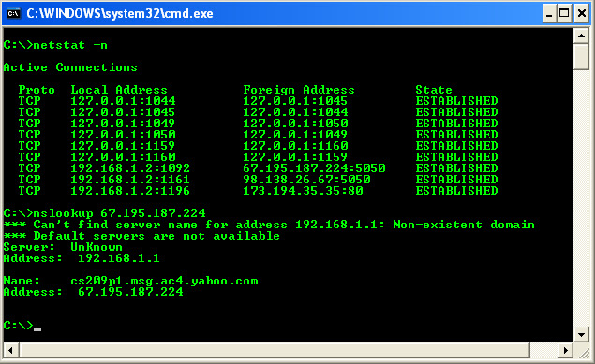Click local address 192.168.1.2:1092
595x364 pixels.
pyautogui.click(x=130, y=168)
